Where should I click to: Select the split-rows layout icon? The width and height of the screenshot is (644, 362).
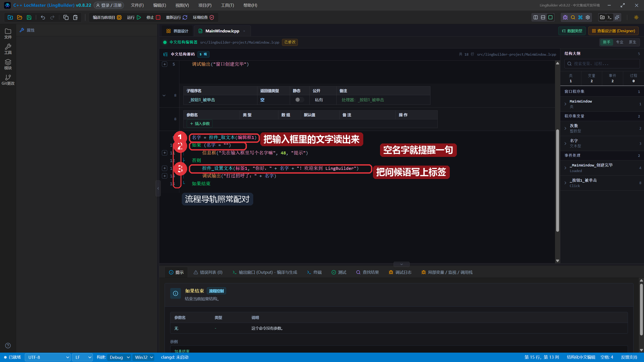(x=543, y=17)
